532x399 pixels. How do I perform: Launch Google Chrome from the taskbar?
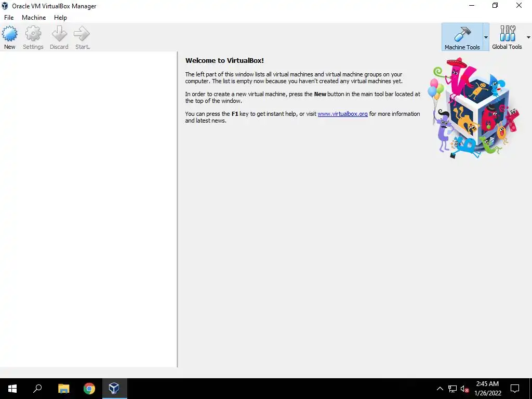(89, 389)
